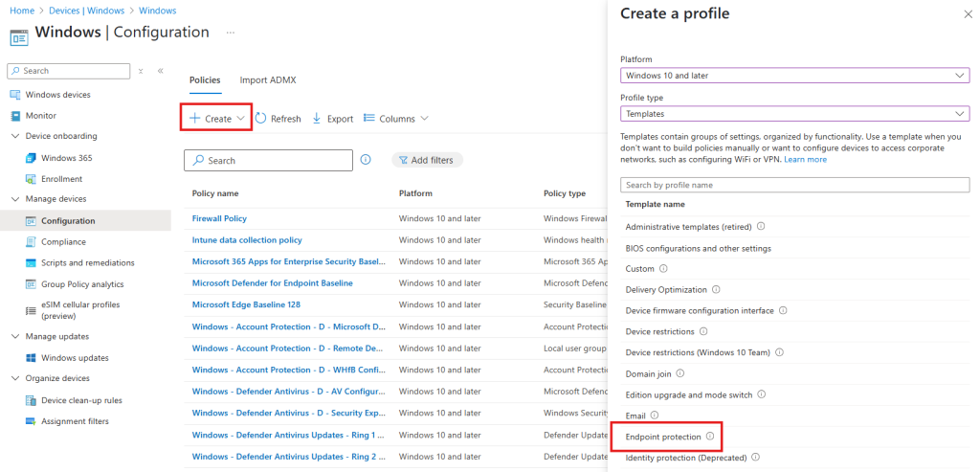Click info icon next to Device firmware configuration interface
The height and width of the screenshot is (472, 980).
click(783, 310)
